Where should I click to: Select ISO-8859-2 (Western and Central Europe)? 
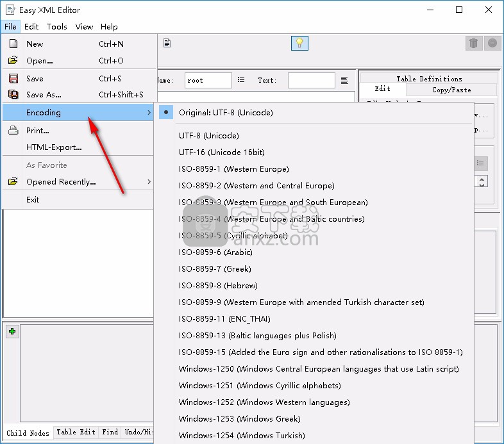click(316, 186)
